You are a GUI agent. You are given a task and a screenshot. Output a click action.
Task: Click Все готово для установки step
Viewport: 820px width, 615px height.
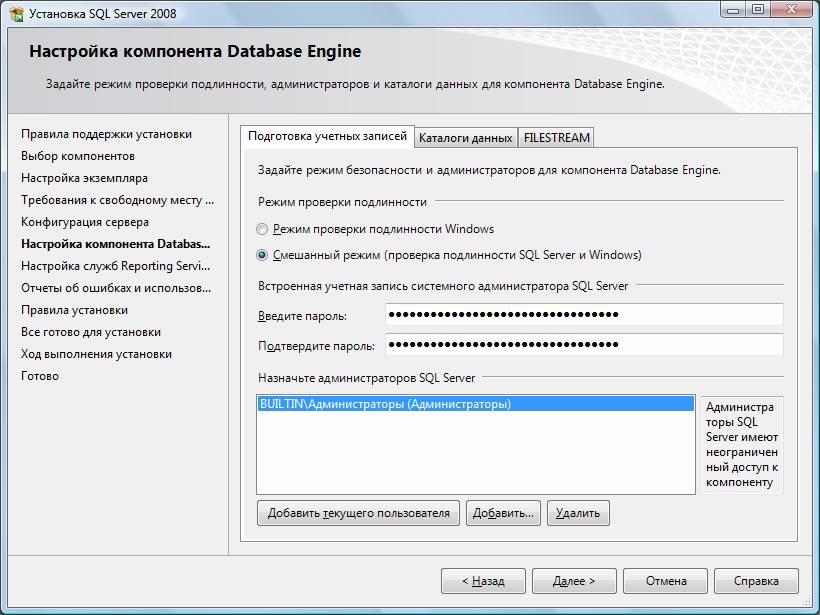[91, 332]
